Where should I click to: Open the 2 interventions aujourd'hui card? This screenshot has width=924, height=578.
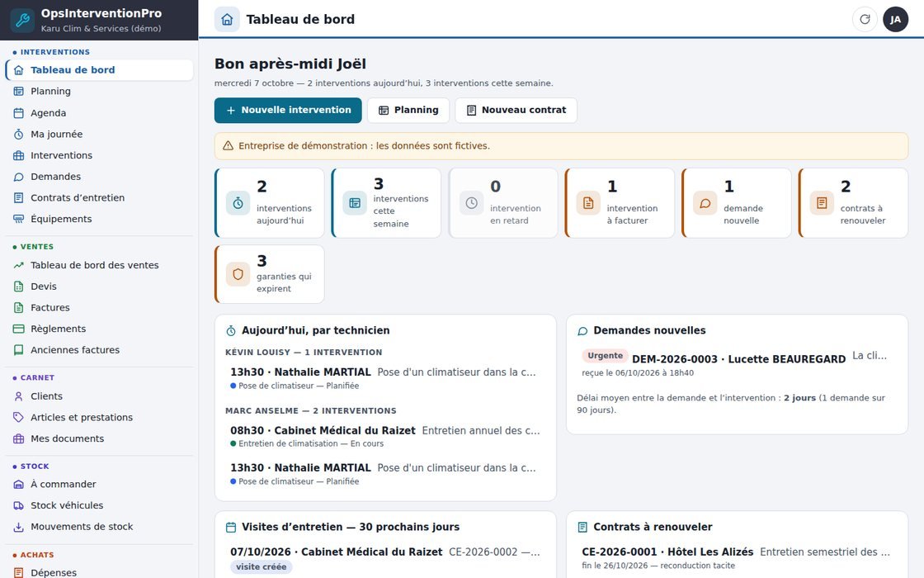coord(269,203)
